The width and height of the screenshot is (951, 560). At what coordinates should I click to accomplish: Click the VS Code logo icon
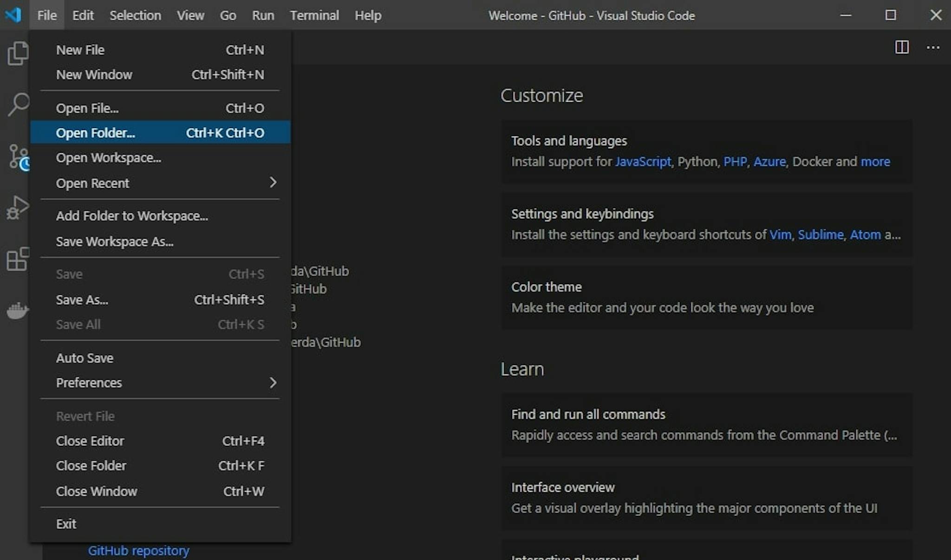click(x=13, y=15)
